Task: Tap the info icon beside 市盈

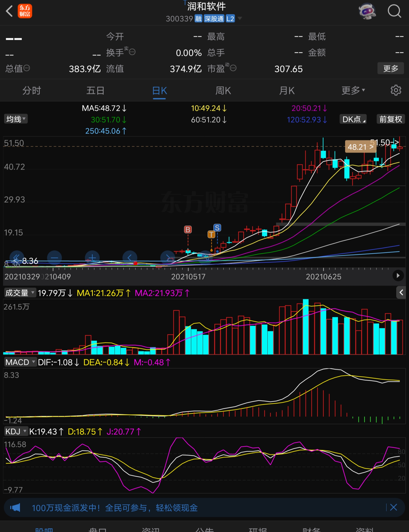Action: pos(233,68)
